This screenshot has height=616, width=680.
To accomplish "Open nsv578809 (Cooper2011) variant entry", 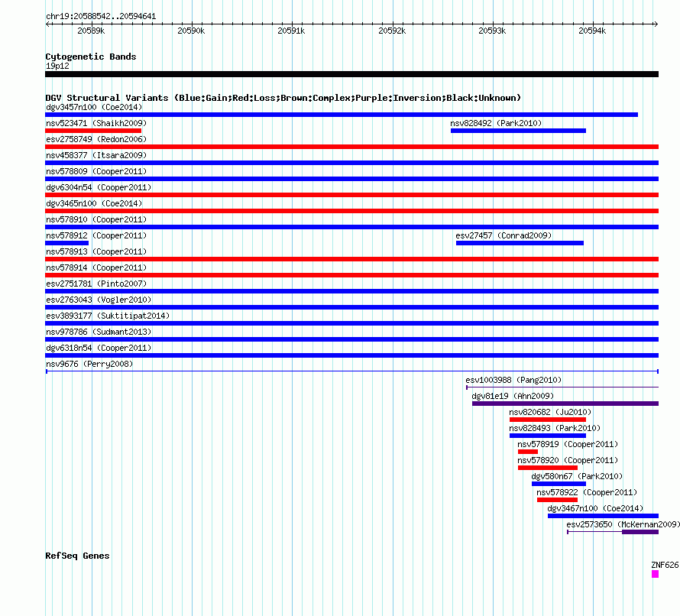I will pos(96,171).
